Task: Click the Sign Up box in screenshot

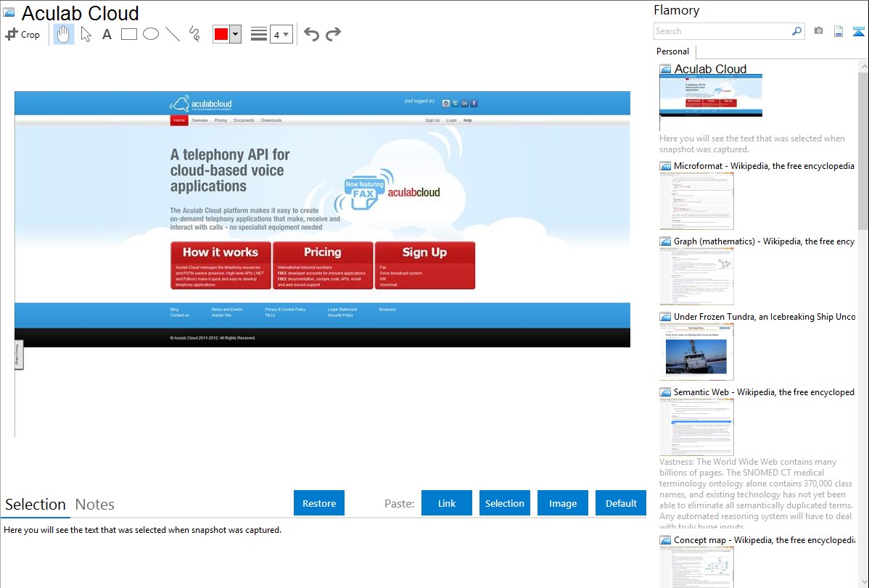Action: tap(424, 265)
